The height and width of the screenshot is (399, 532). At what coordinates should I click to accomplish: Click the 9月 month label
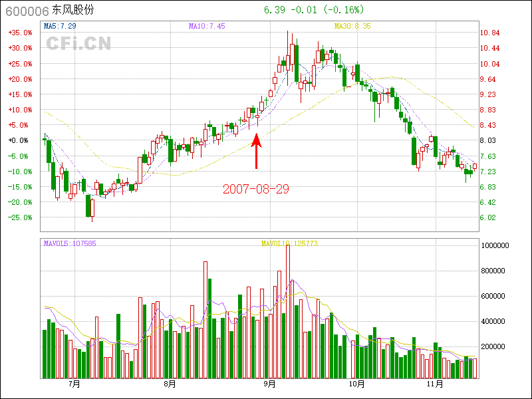click(x=270, y=384)
